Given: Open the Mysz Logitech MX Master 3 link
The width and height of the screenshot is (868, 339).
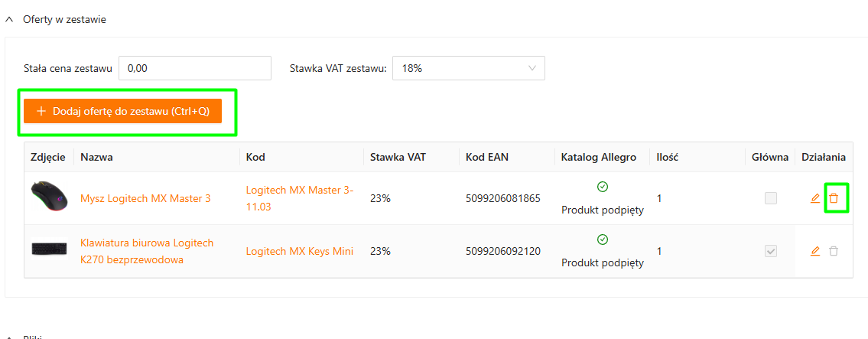Looking at the screenshot, I should 145,199.
